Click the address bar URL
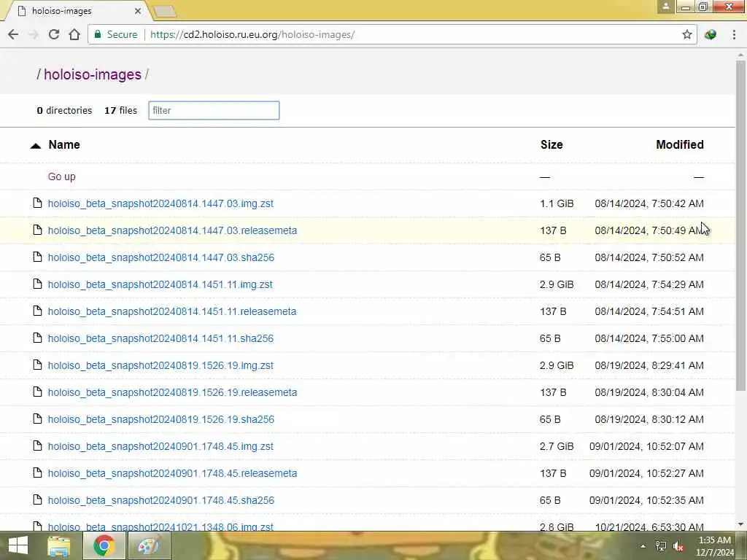The width and height of the screenshot is (747, 560). [x=252, y=34]
